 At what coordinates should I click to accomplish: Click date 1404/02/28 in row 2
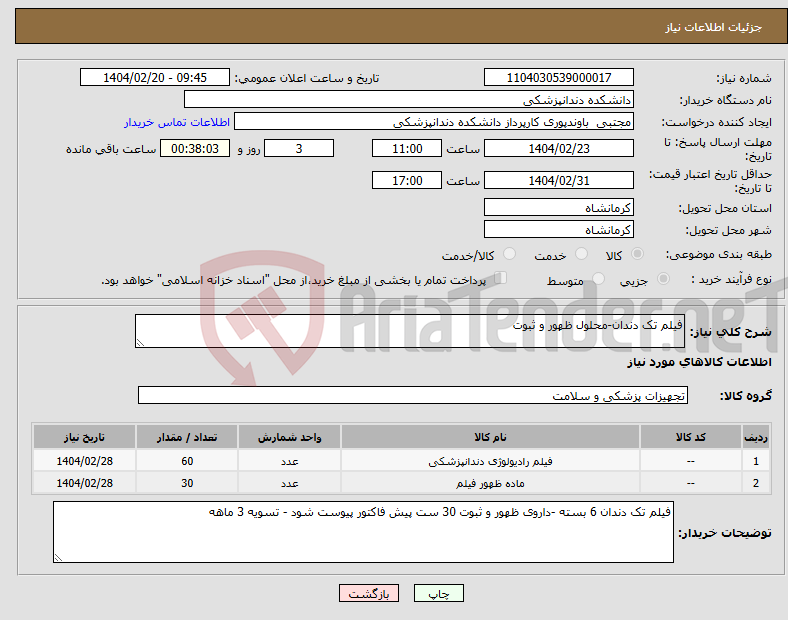tap(84, 483)
